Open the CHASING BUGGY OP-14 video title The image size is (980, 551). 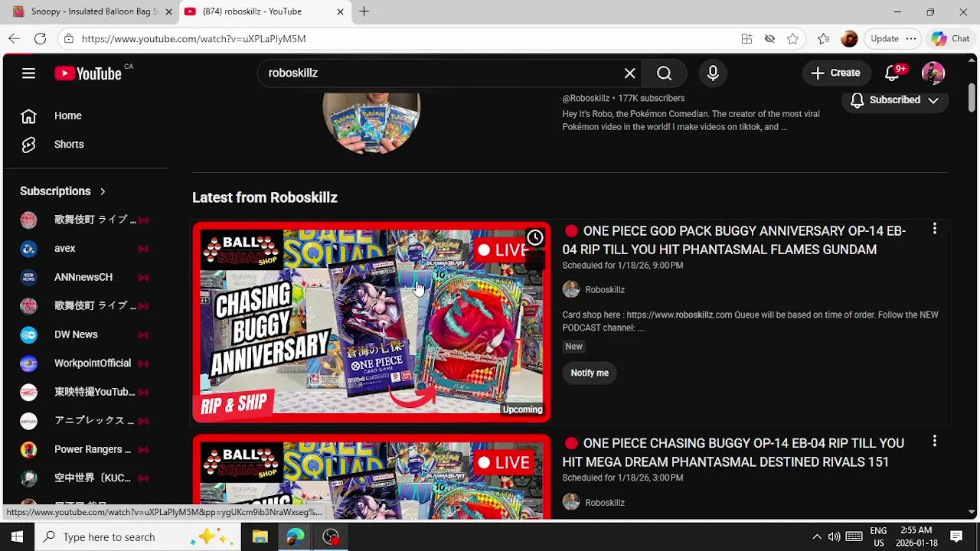733,452
